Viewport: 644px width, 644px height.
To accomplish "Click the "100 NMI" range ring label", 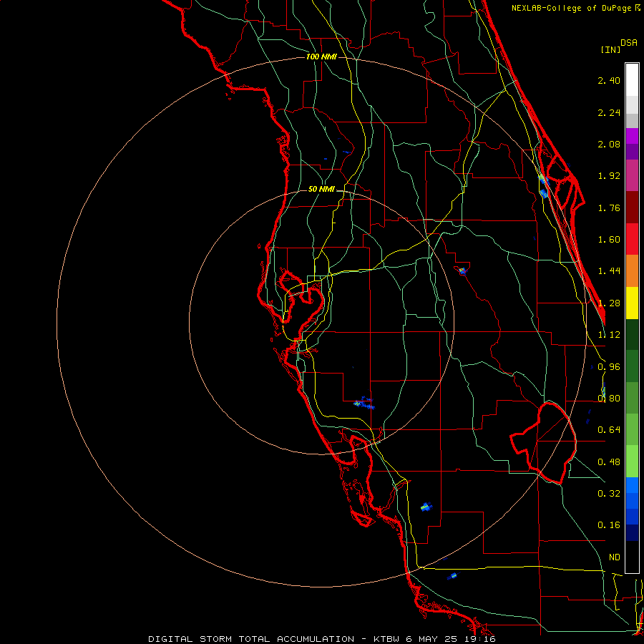I will [321, 57].
